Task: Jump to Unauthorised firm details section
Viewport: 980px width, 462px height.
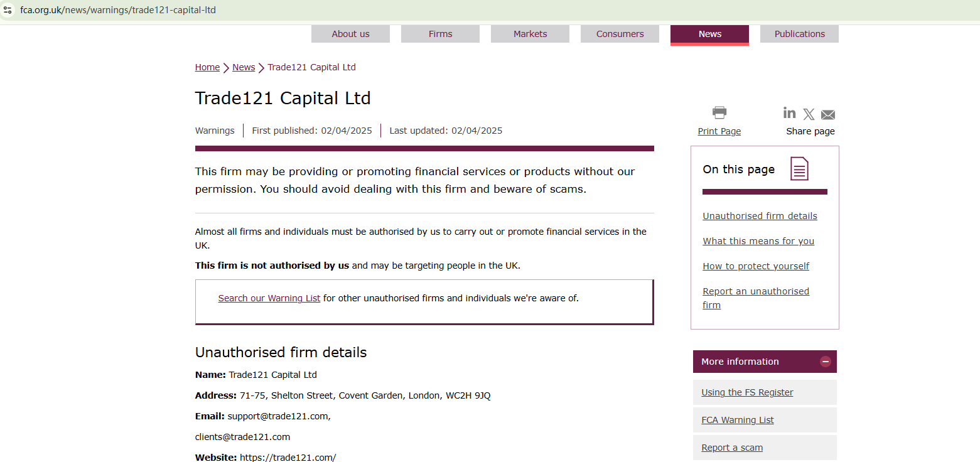Action: coord(760,216)
